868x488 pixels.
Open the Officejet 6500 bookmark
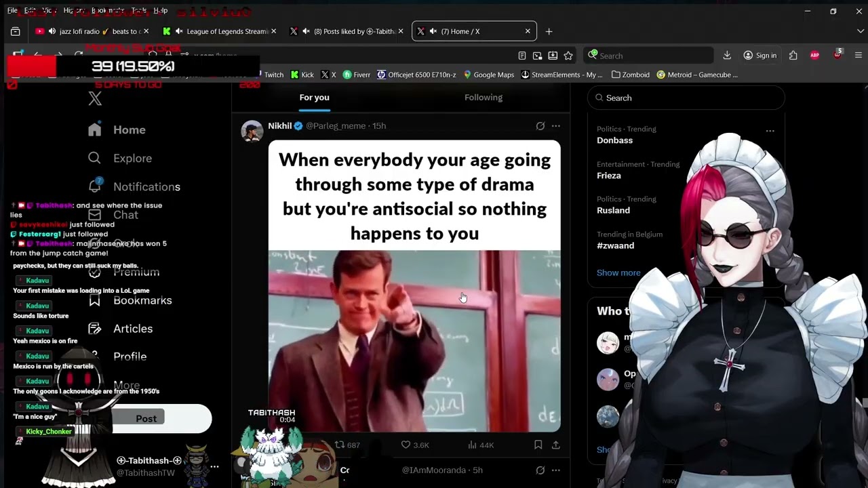(416, 75)
